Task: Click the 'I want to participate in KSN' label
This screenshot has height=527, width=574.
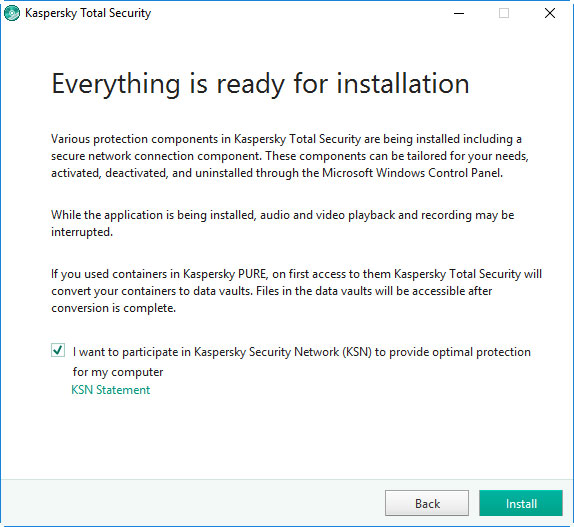Action: (302, 352)
